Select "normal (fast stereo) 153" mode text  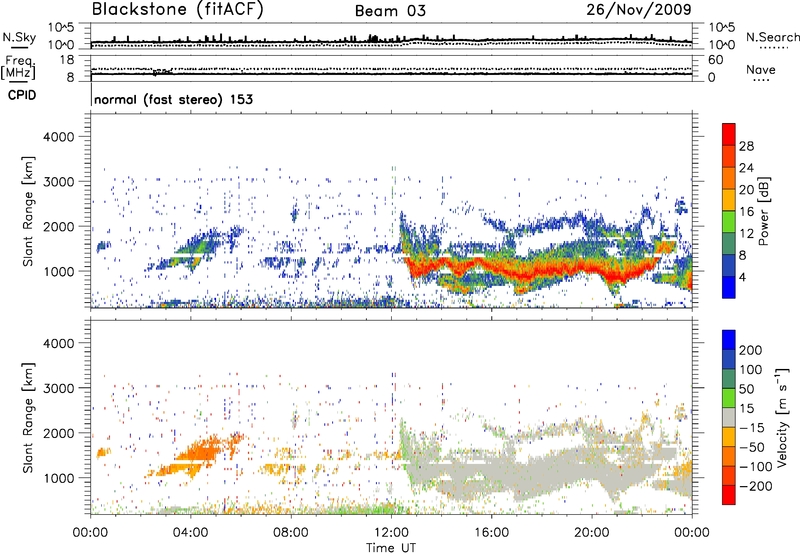pyautogui.click(x=173, y=99)
